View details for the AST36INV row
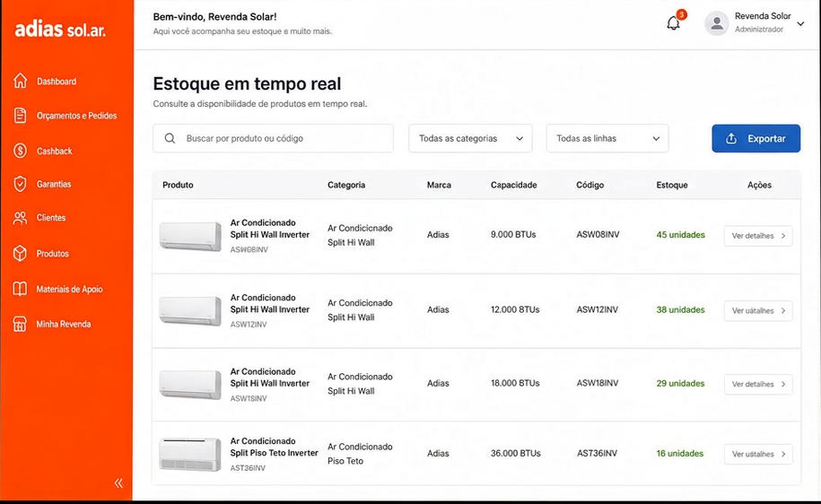 tap(758, 454)
